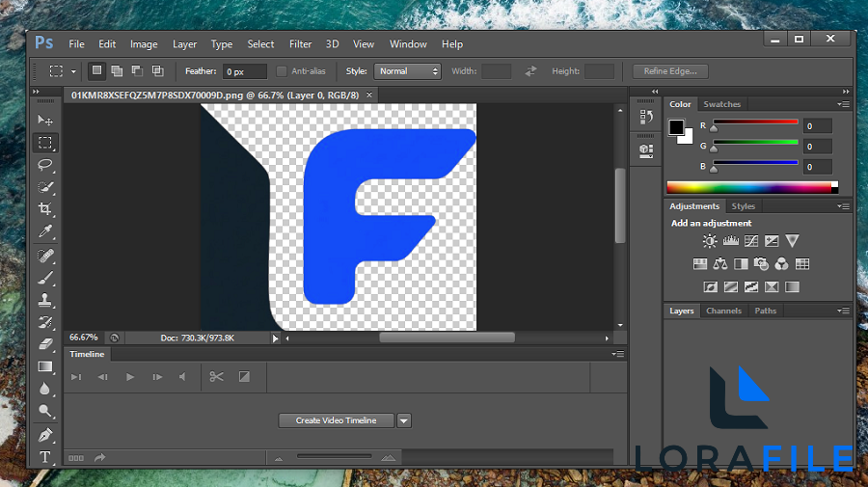Open the Create Video Timeline dropdown arrow
Screen dimensions: 868x487
(x=404, y=420)
